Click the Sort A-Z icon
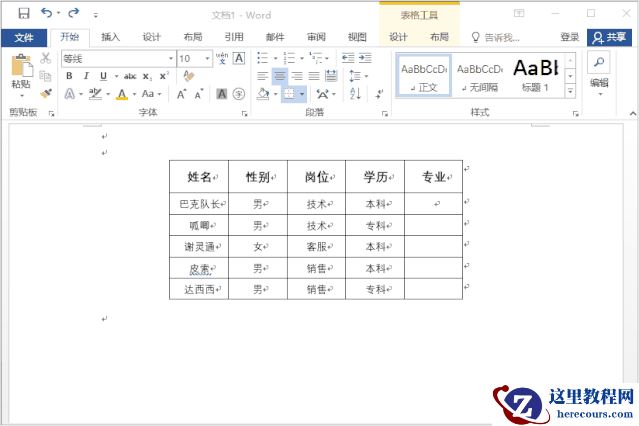This screenshot has width=639, height=426. coord(355,94)
